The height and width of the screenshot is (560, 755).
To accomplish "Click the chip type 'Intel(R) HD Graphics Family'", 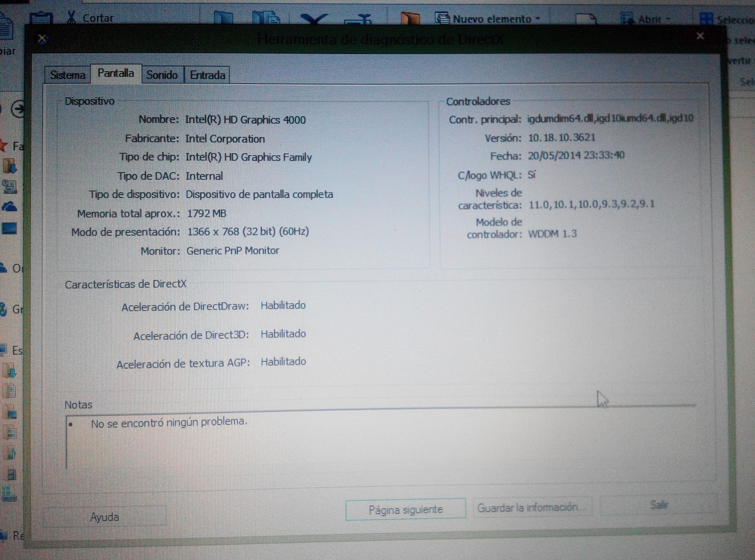I will (x=249, y=157).
